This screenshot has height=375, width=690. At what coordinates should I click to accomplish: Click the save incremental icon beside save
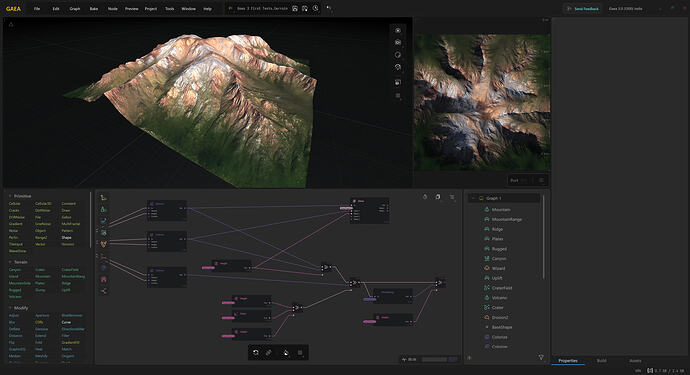305,8
